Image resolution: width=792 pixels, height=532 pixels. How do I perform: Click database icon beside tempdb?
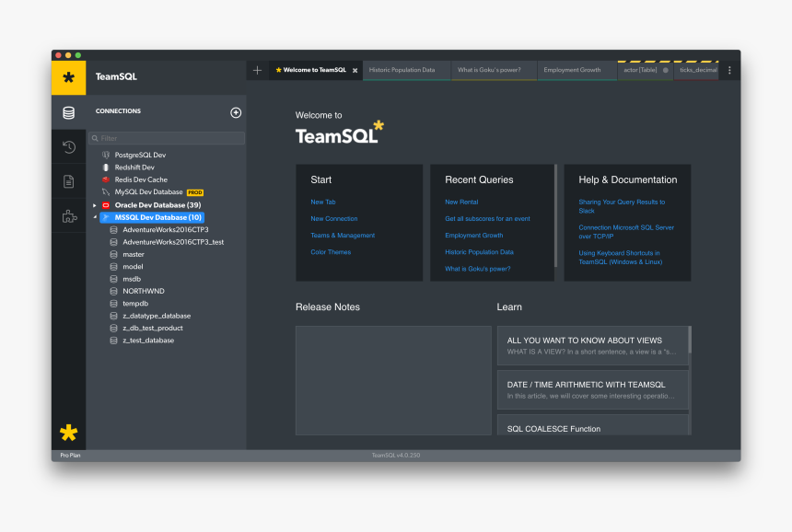[113, 304]
